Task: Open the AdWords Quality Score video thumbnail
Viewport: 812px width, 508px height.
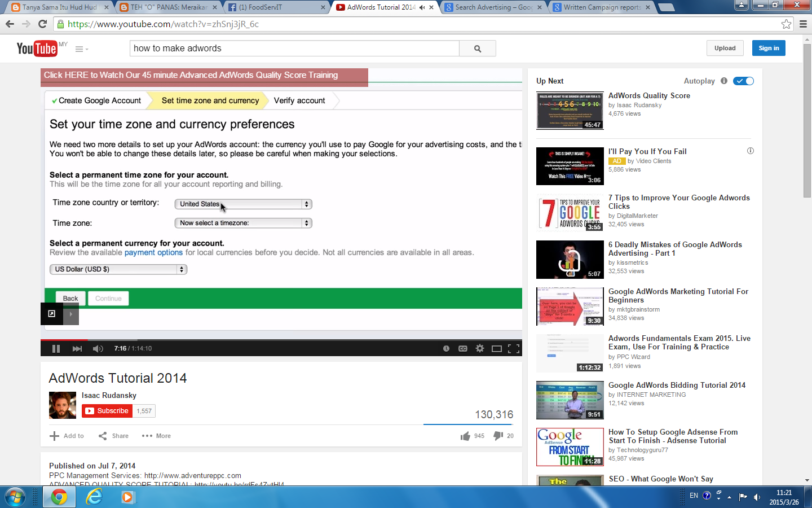Action: pos(570,111)
